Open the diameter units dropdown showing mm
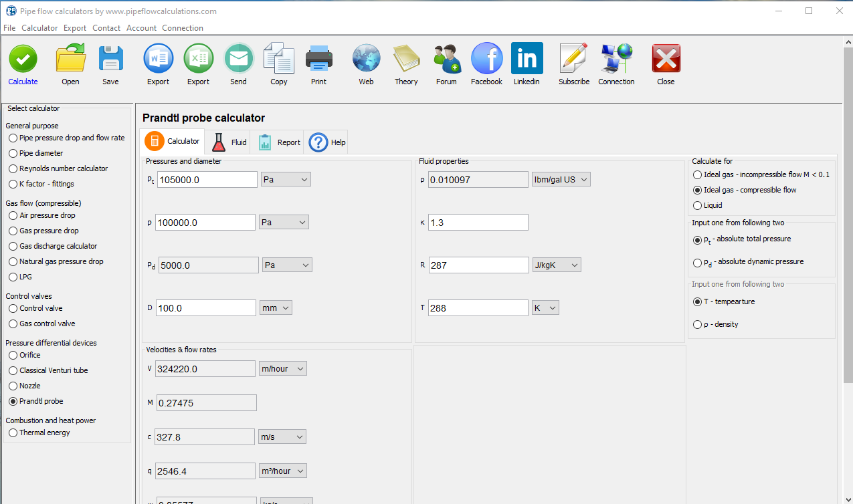 (x=276, y=307)
